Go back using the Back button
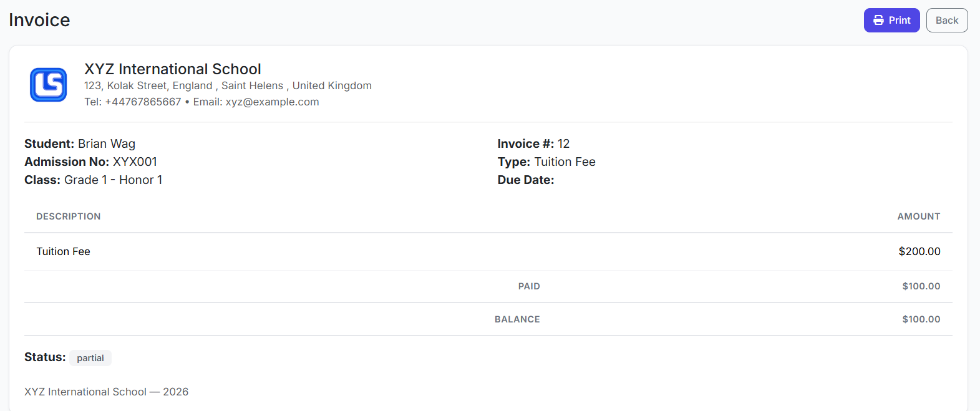This screenshot has width=980, height=411. coord(946,21)
